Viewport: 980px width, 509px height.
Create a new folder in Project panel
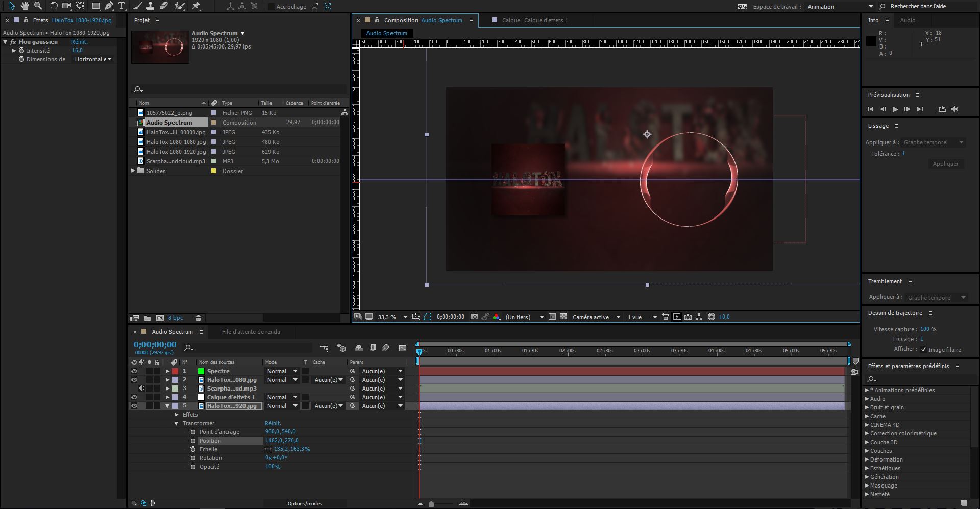148,318
